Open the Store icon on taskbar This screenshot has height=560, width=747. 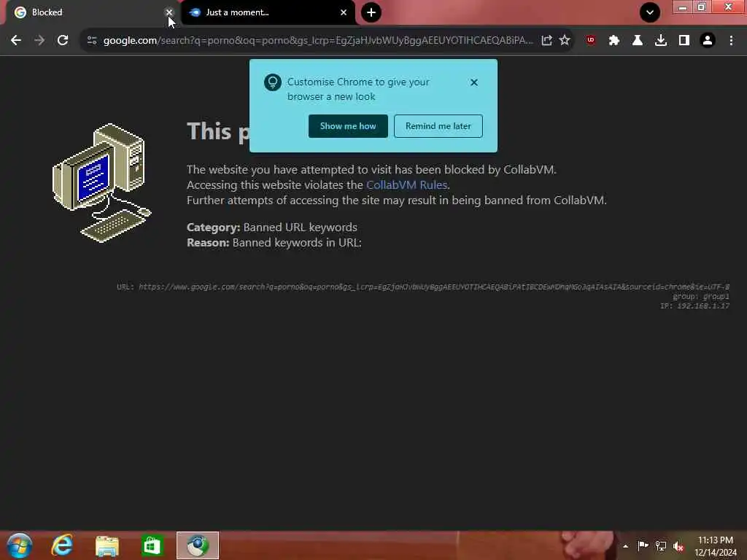tap(152, 545)
